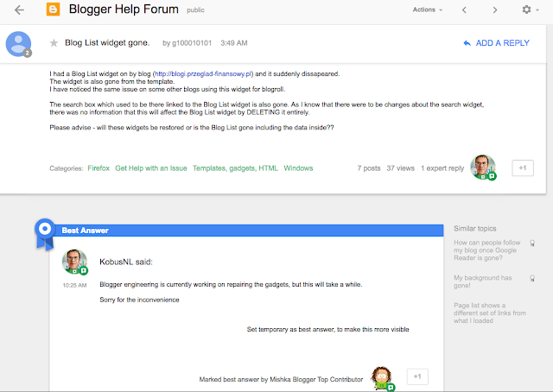The width and height of the screenshot is (553, 392).
Task: Click the 37 views count text
Action: point(400,168)
